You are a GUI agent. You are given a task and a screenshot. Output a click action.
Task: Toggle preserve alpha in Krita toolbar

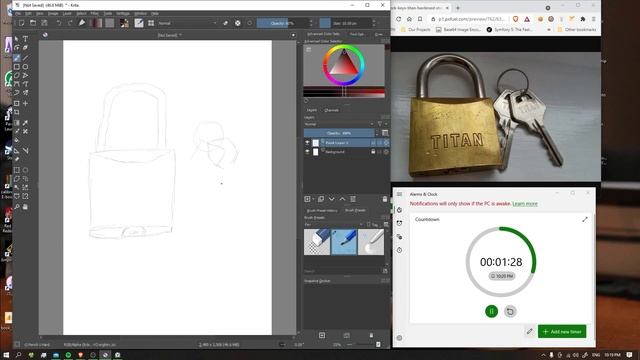tap(238, 23)
